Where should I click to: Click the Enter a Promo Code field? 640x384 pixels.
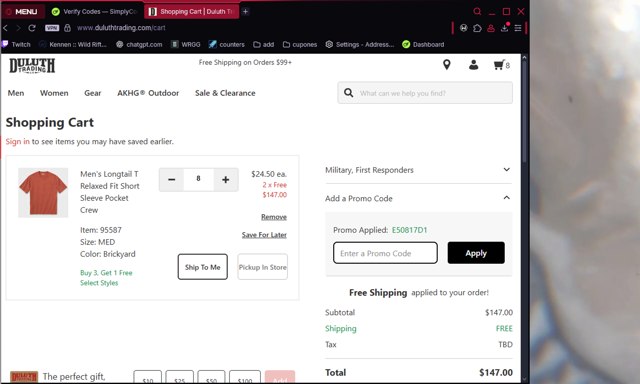point(385,253)
